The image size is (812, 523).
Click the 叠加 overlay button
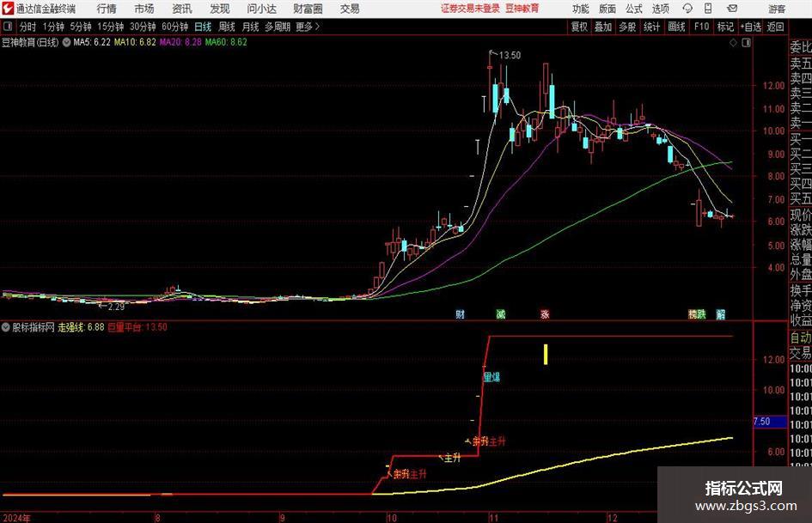(603, 27)
